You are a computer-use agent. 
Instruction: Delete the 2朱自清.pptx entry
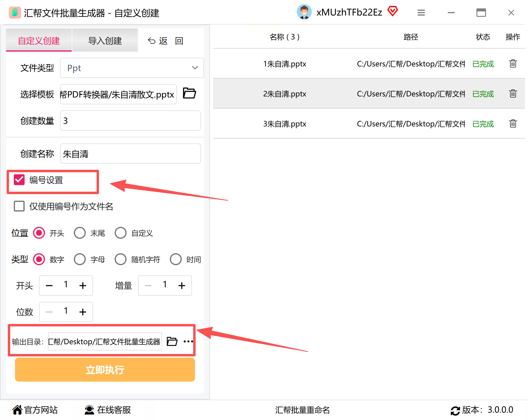click(513, 94)
